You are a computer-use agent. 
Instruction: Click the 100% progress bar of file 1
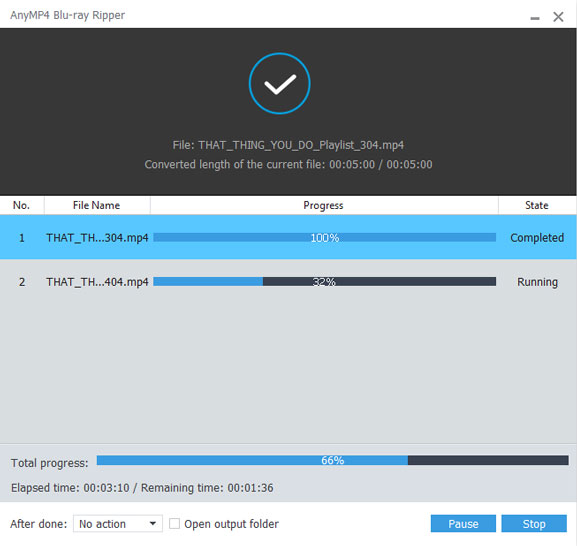[x=325, y=238]
